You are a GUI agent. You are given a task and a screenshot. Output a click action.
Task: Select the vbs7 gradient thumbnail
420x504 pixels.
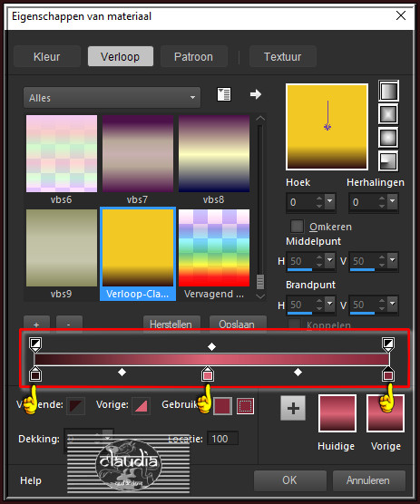coord(138,153)
